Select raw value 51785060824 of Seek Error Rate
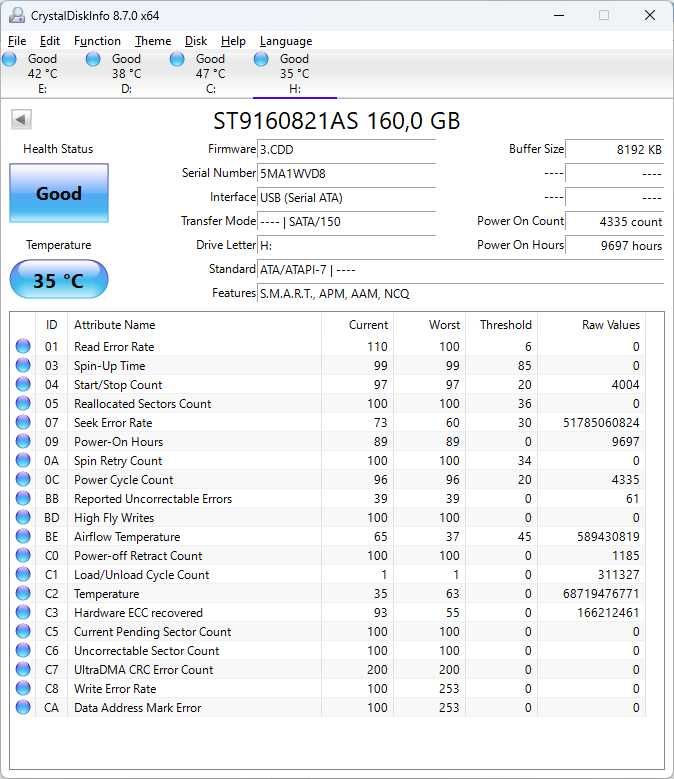Screen dimensions: 674x779 (601, 423)
